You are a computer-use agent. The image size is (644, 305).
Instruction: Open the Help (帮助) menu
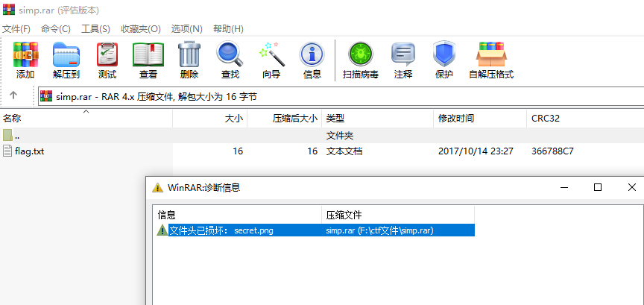228,29
